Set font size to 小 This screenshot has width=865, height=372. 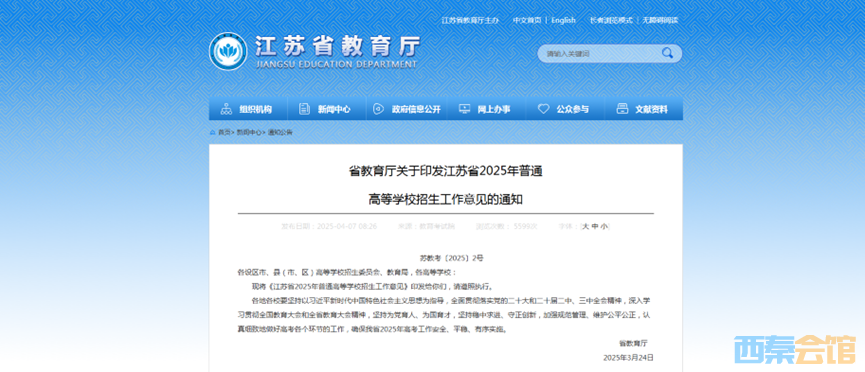(604, 226)
